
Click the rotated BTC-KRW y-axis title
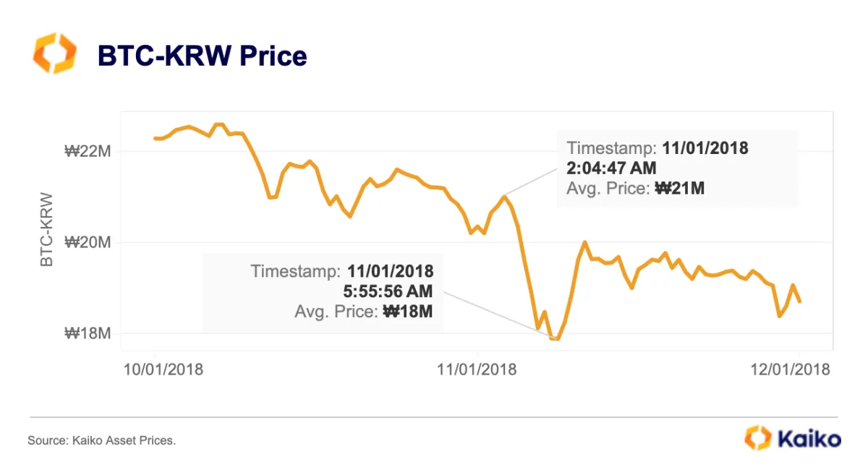click(47, 229)
